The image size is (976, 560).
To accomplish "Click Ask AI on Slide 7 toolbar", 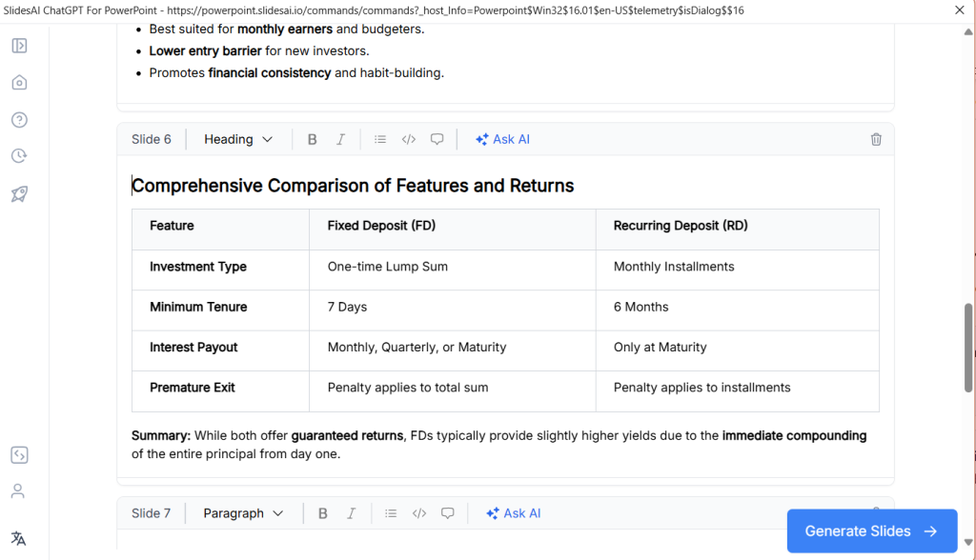I will coord(513,513).
